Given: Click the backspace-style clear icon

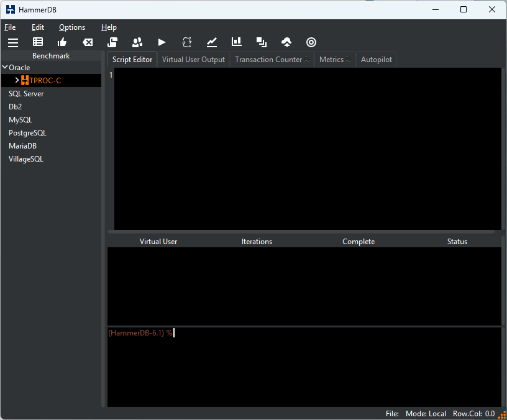Looking at the screenshot, I should click(x=88, y=42).
